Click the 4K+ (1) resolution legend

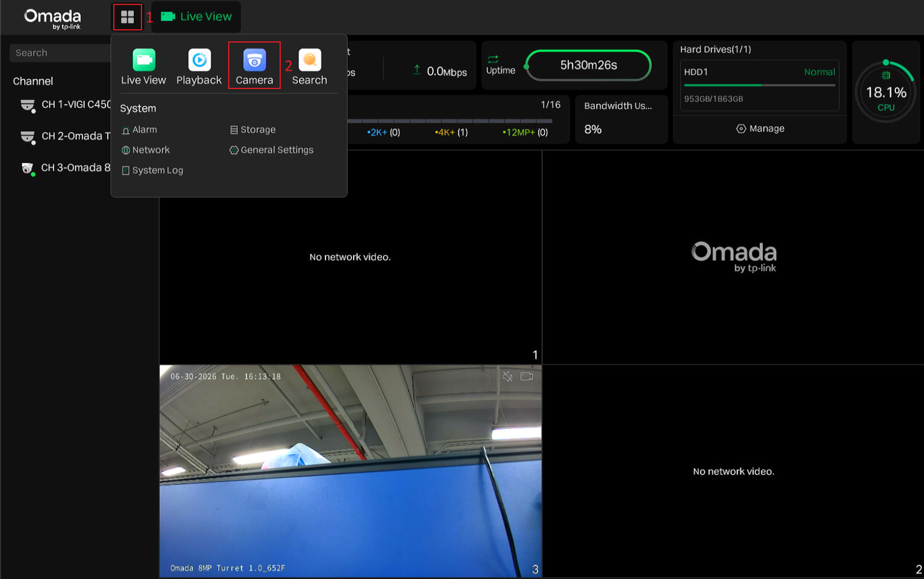coord(451,133)
